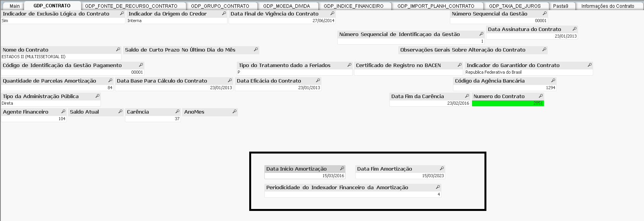
Task: Click the Saldo Atual list box header
Action: [x=96, y=112]
